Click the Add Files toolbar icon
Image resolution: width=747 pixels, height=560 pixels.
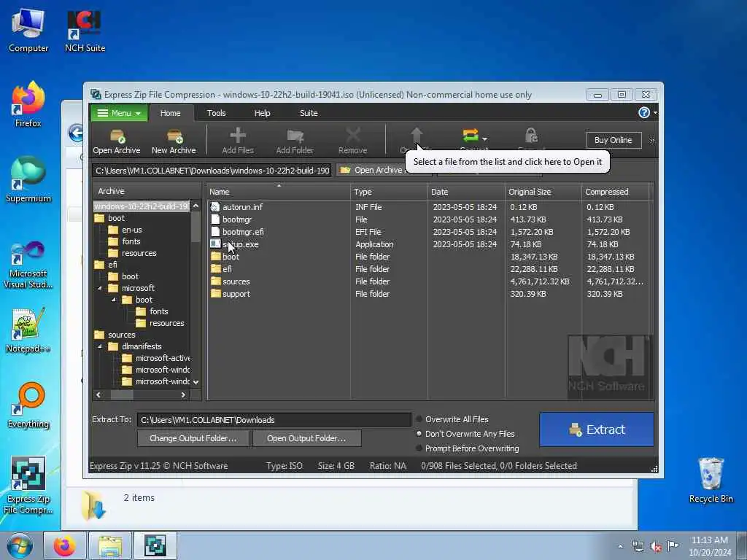pos(238,136)
